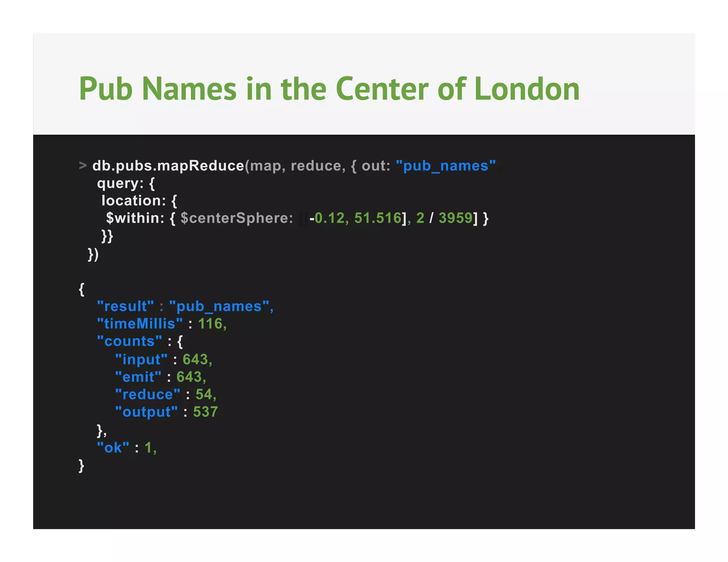The width and height of the screenshot is (728, 562).
Task: Click the "timeMillis" key
Action: coord(140,324)
